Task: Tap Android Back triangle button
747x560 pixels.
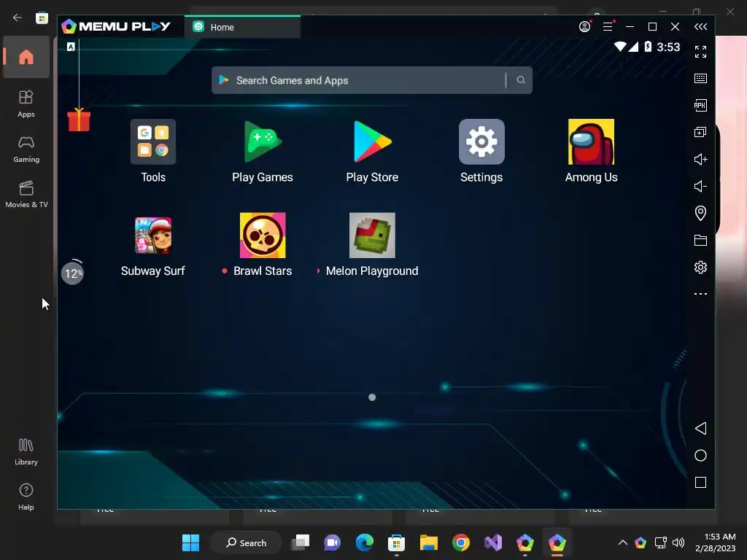Action: pos(700,428)
